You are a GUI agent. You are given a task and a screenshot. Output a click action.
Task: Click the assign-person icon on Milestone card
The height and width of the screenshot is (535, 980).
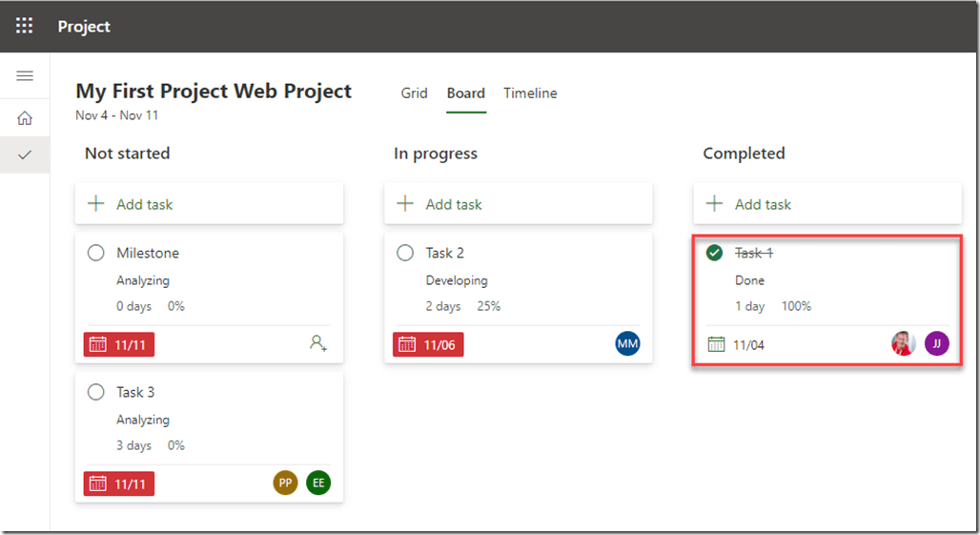tap(318, 343)
